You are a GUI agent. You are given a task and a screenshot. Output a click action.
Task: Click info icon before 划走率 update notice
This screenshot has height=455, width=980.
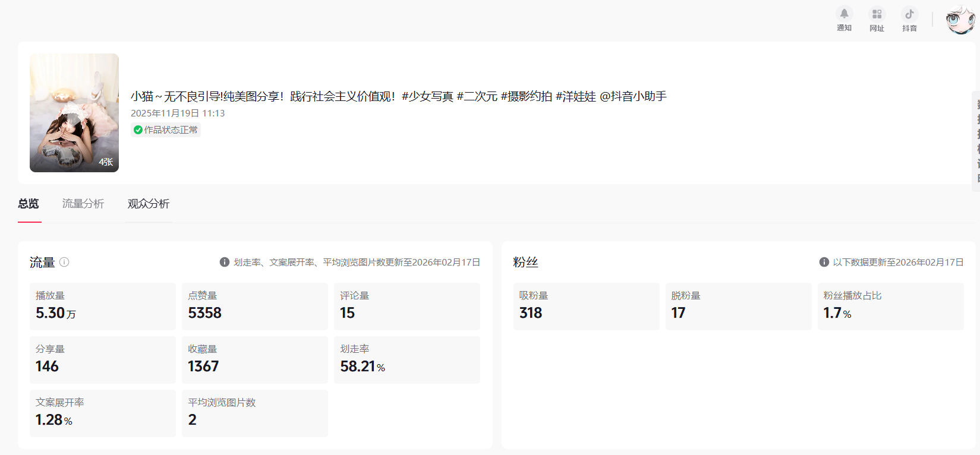225,262
